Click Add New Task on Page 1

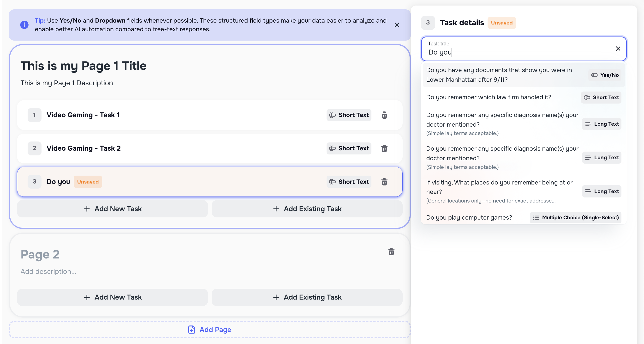pos(112,209)
